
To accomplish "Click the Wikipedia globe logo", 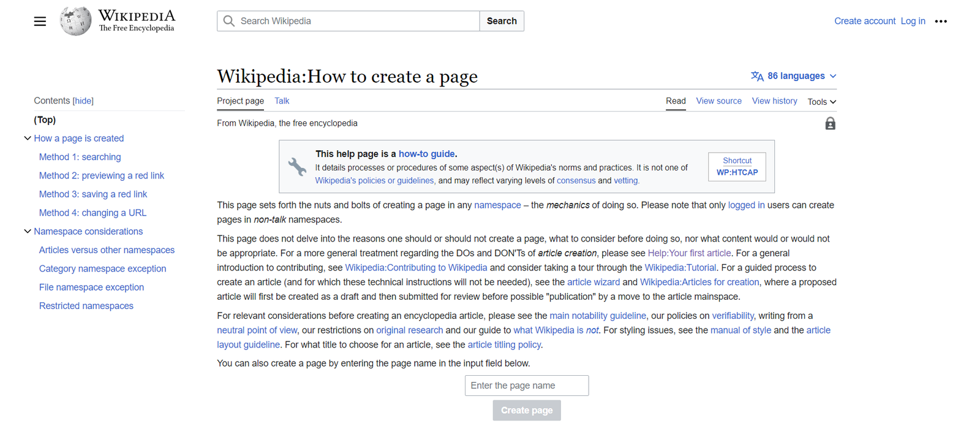I will [76, 21].
